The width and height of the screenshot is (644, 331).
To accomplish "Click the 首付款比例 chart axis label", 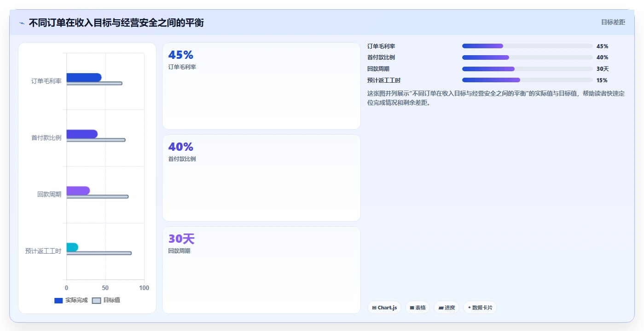I will click(x=46, y=138).
